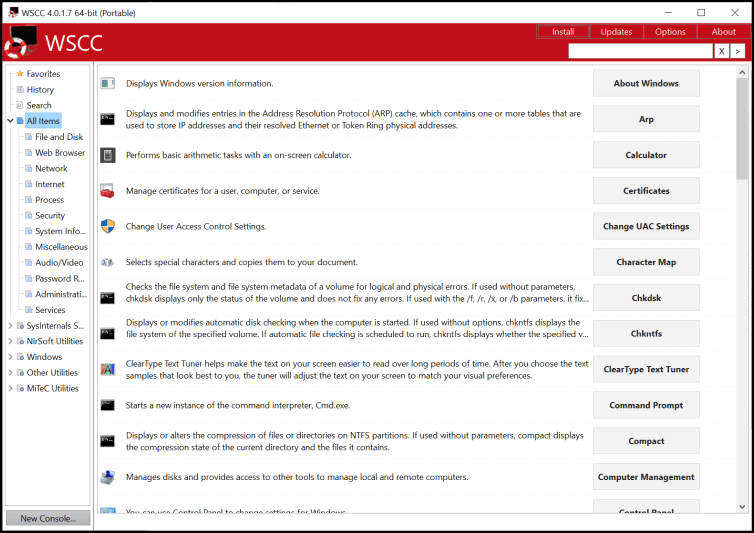Click the Audio/Video item icon
Viewport: 754px width, 533px height.
click(x=28, y=263)
